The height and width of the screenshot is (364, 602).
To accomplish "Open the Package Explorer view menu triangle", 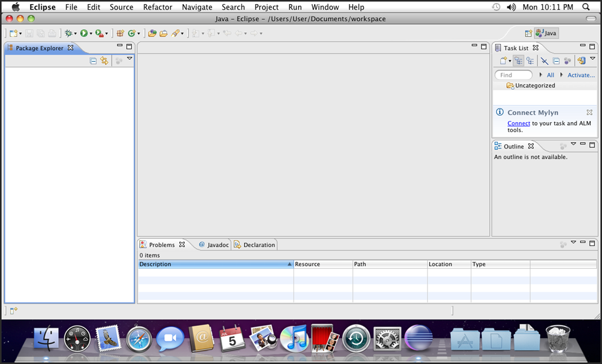I will (x=130, y=58).
